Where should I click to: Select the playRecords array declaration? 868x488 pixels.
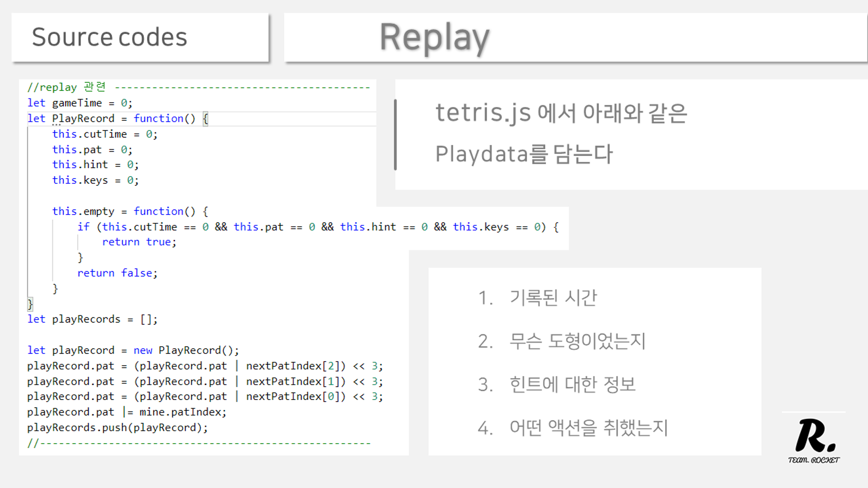point(90,319)
